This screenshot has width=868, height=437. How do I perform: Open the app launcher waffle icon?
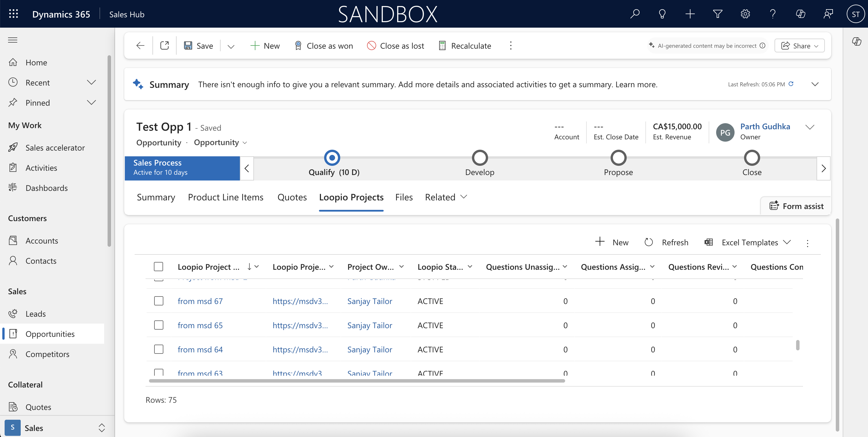tap(14, 14)
